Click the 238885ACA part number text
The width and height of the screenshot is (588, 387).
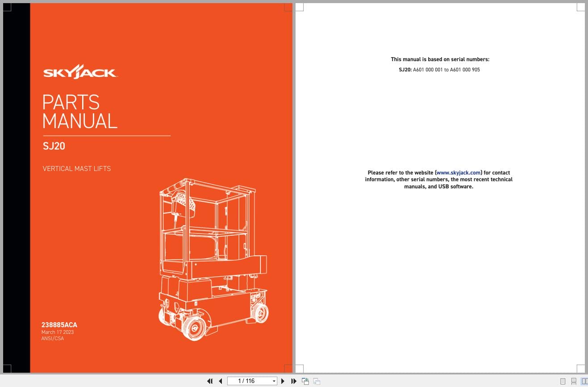coord(59,325)
